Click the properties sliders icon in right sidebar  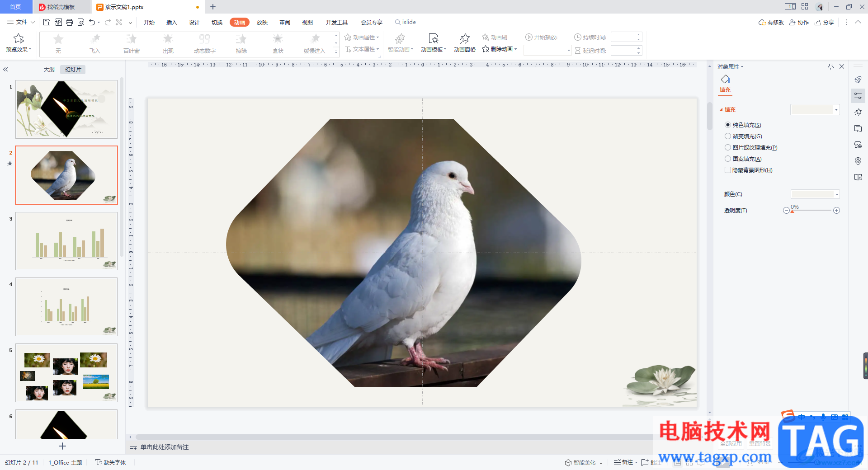pyautogui.click(x=858, y=96)
